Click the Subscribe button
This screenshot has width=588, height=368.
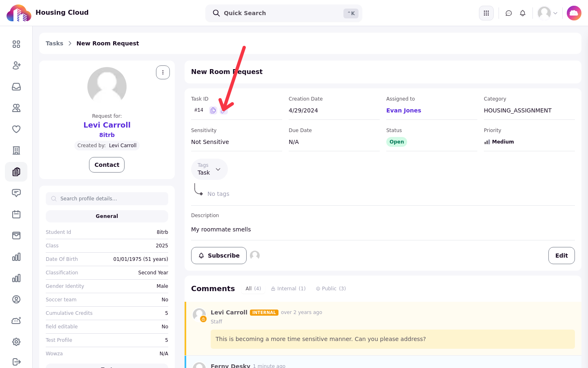coord(219,256)
